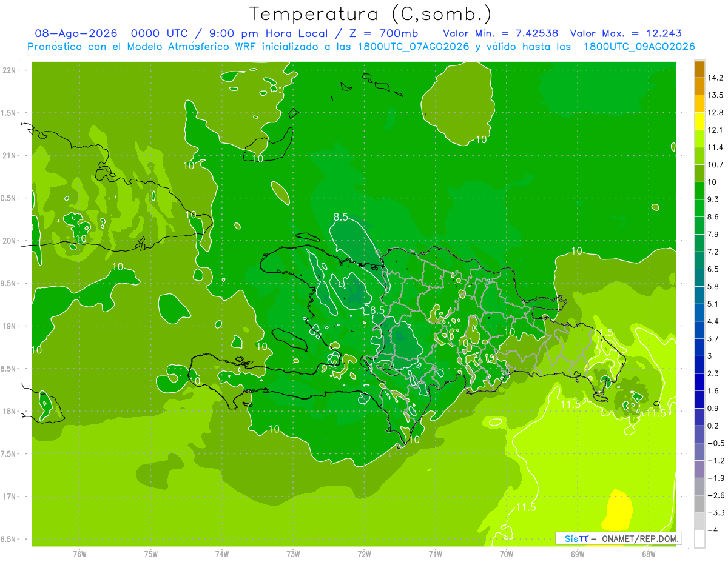The image size is (728, 562).
Task: Pick the yellow colorbar swatch between 12.1 and 12.8
Action: tap(699, 121)
